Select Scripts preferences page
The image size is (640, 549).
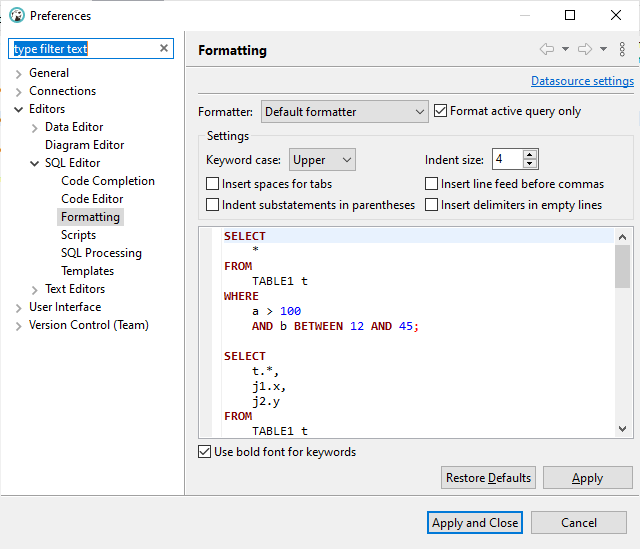[x=78, y=235]
